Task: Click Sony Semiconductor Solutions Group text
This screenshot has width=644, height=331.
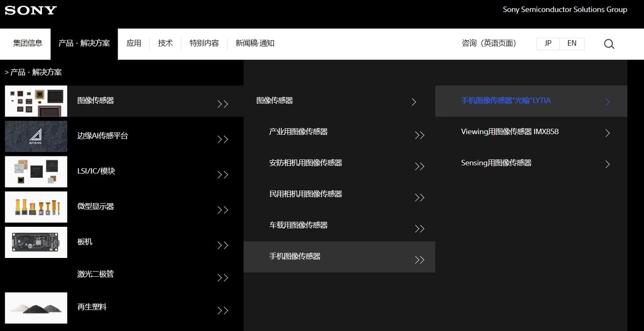Action: [x=565, y=10]
